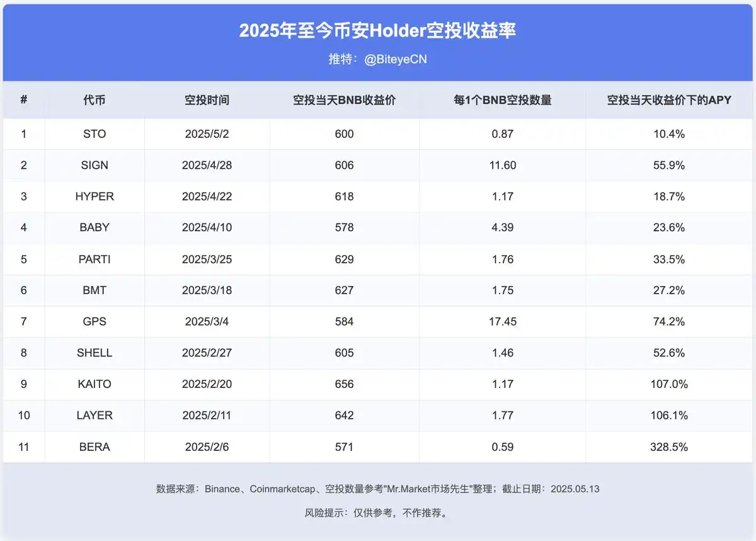The height and width of the screenshot is (541, 756).
Task: Click the 空投当天BNB收益价 column header
Action: 344,100
